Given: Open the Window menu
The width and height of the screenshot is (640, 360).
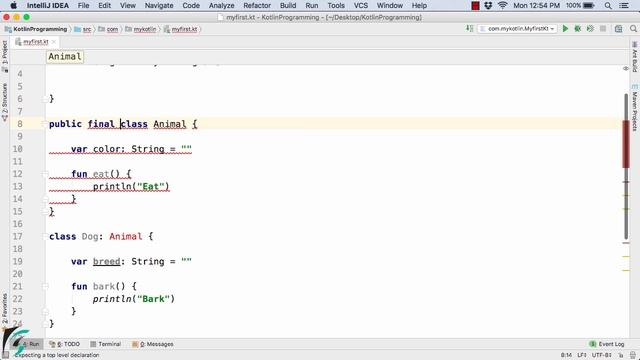Looking at the screenshot, I should click(390, 5).
